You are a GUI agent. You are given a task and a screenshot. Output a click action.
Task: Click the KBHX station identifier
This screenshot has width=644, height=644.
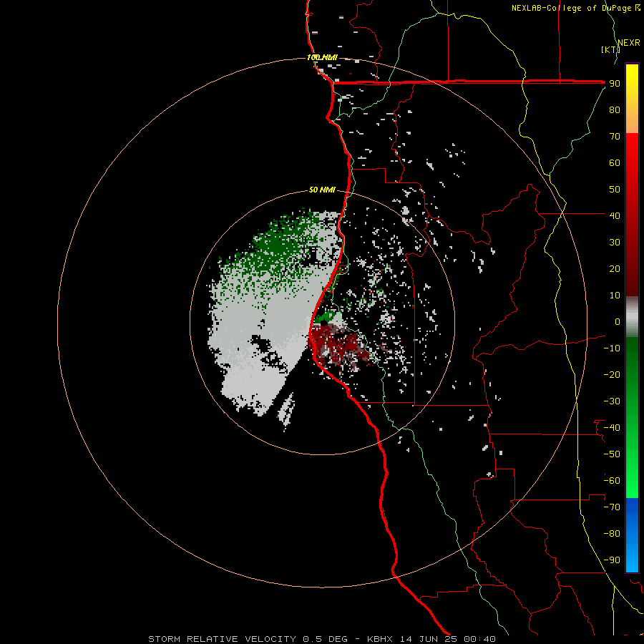[380, 639]
